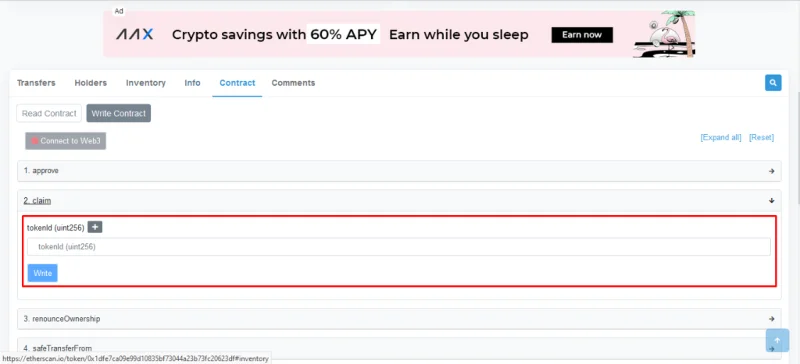Add a tokenId value with the plus icon

click(95, 227)
